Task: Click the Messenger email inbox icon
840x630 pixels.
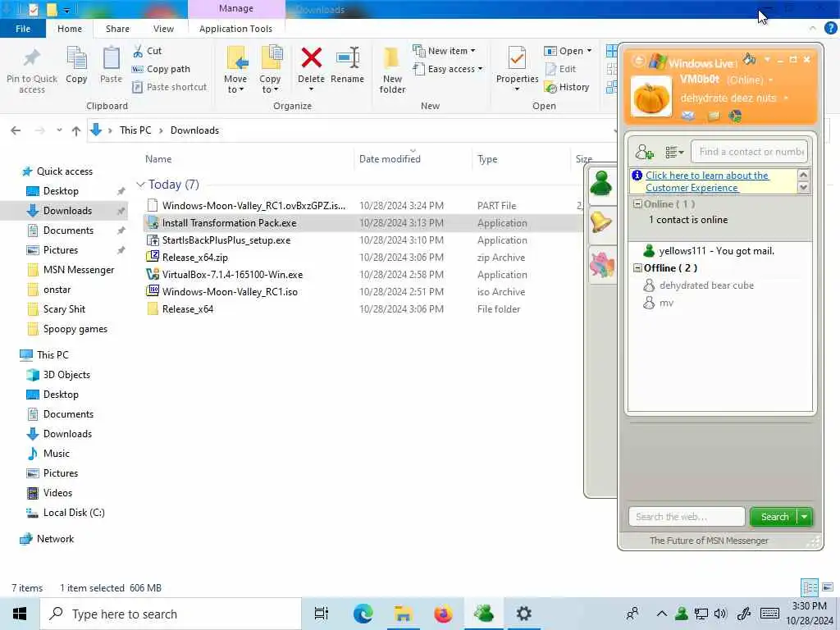Action: 688,116
